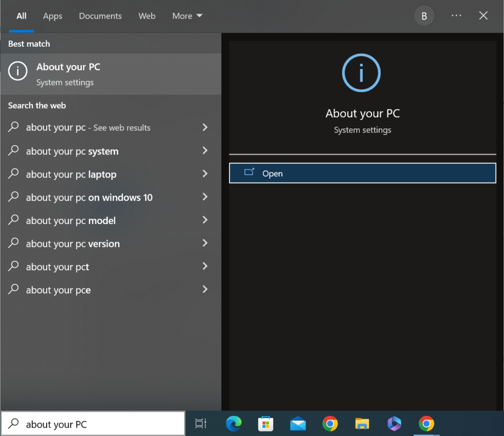
Task: Open the Mail app icon
Action: click(298, 423)
